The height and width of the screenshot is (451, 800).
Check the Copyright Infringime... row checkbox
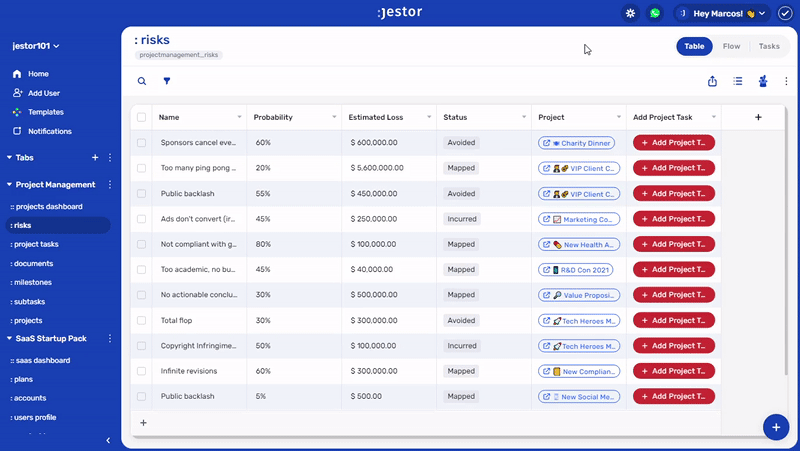coord(141,346)
